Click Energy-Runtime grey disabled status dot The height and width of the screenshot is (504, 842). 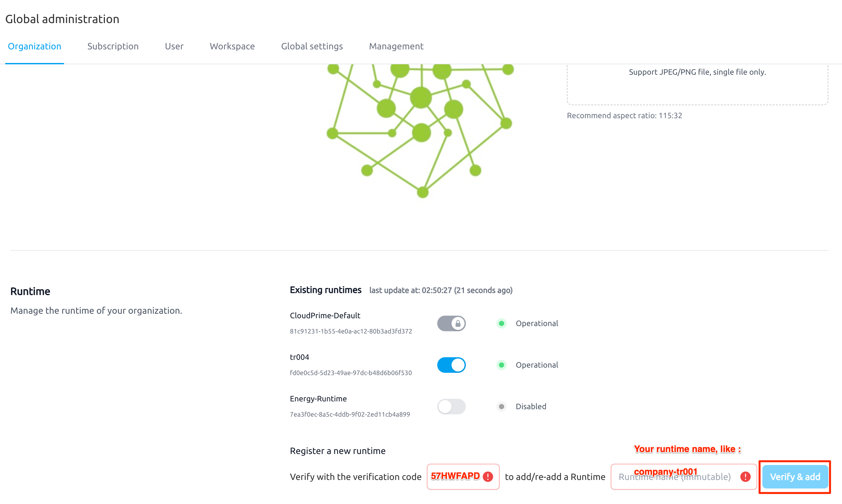click(501, 406)
